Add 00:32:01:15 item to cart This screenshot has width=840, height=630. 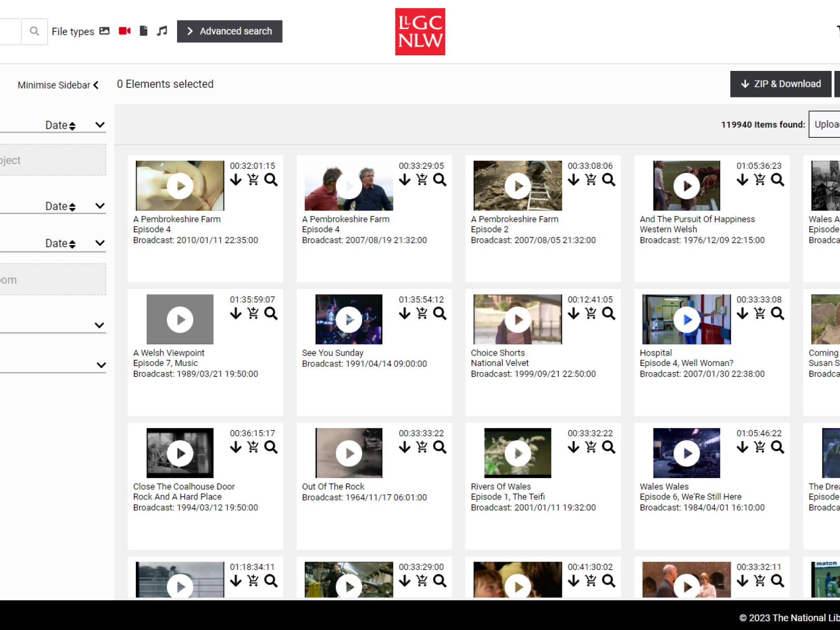pos(253,179)
